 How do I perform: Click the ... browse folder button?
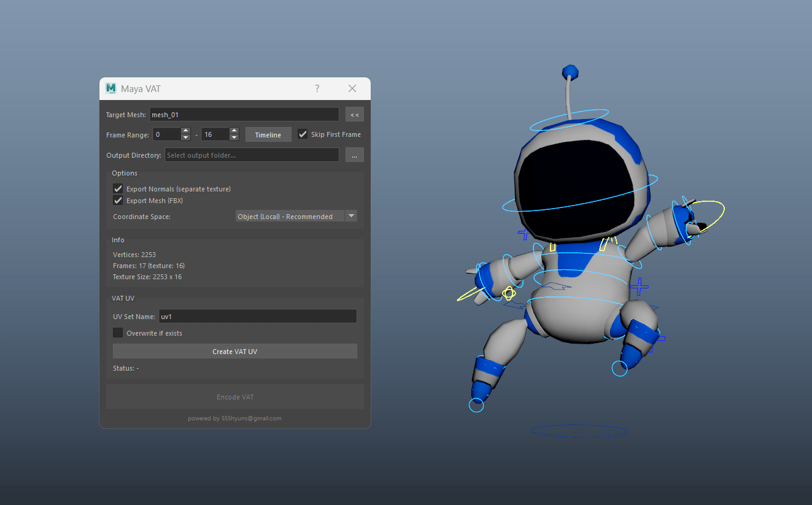click(x=355, y=155)
